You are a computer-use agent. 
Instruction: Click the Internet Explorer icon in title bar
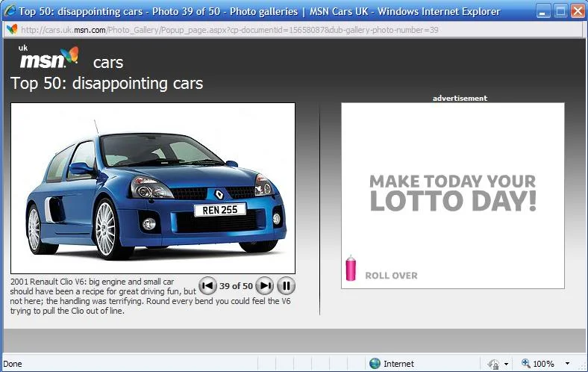pyautogui.click(x=10, y=10)
